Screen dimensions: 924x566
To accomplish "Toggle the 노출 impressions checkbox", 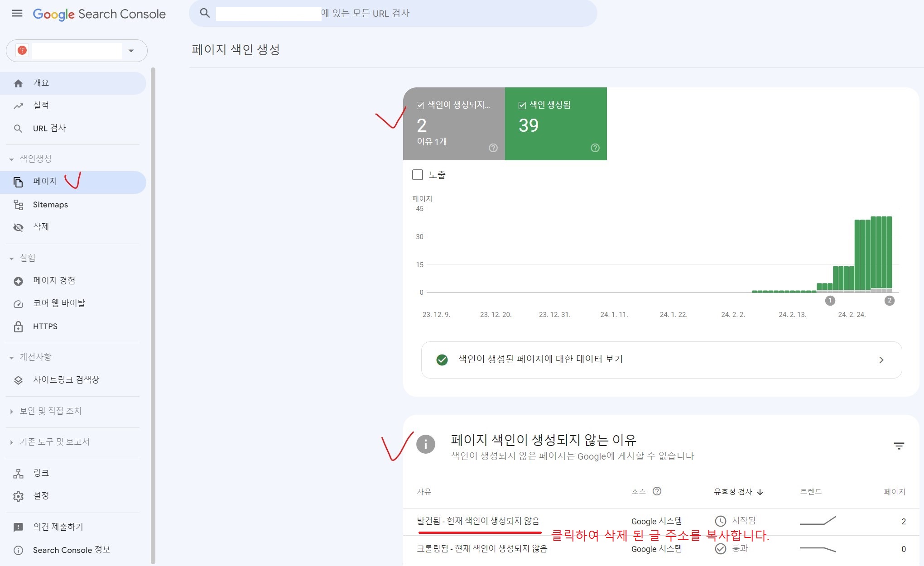I will [418, 175].
